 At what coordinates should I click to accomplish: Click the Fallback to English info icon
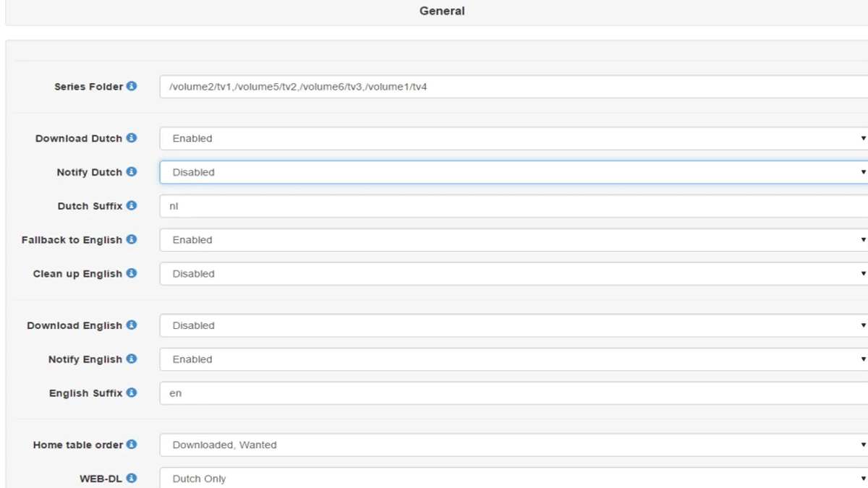[132, 239]
